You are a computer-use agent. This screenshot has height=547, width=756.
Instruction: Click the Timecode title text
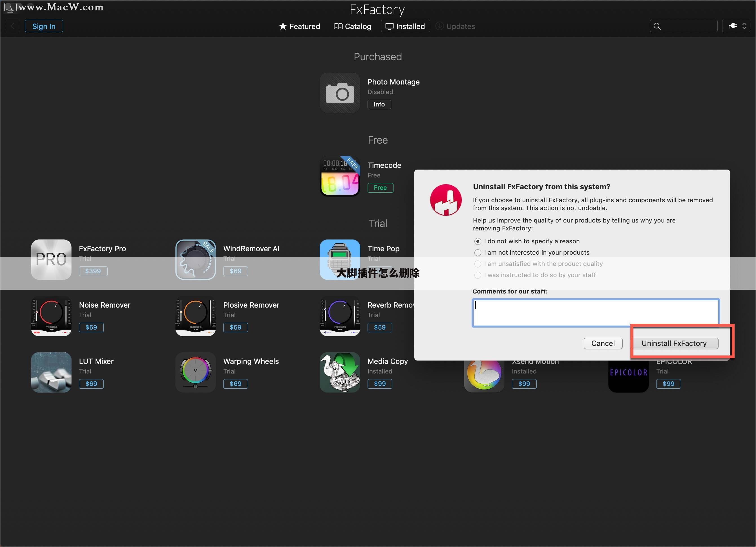[384, 165]
